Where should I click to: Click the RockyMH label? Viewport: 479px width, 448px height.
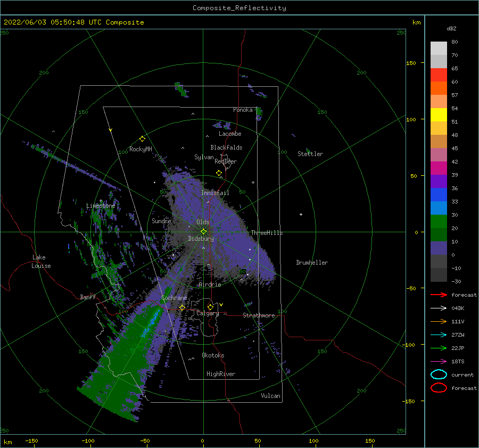click(141, 149)
